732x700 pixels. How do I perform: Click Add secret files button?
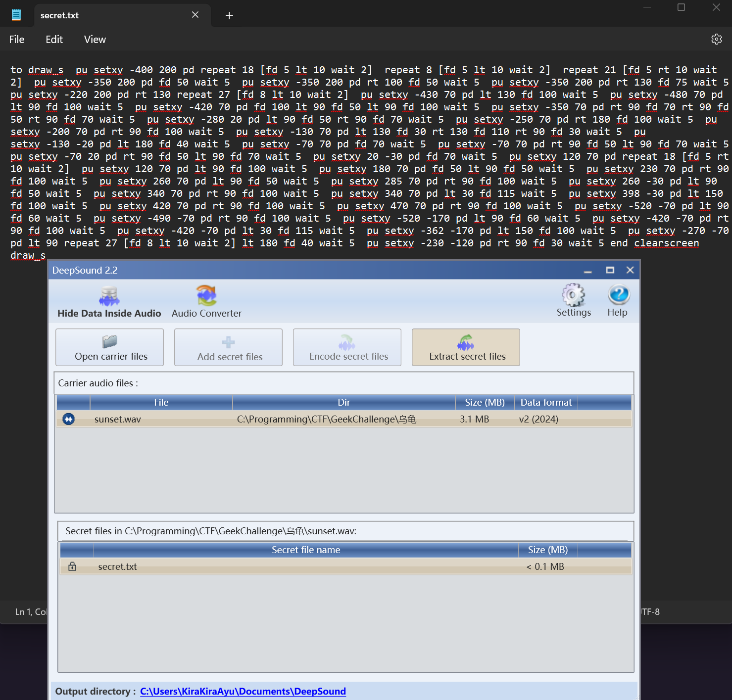coord(229,347)
